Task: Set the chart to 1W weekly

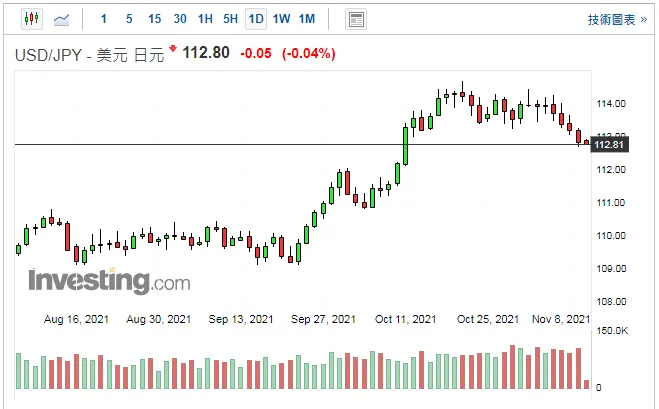Action: coord(281,19)
